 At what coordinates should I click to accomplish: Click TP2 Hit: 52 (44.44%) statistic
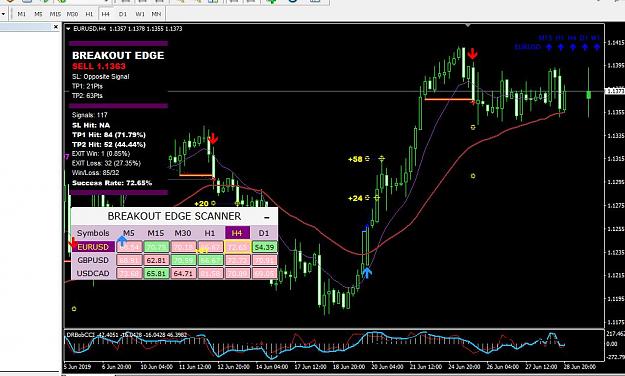109,144
